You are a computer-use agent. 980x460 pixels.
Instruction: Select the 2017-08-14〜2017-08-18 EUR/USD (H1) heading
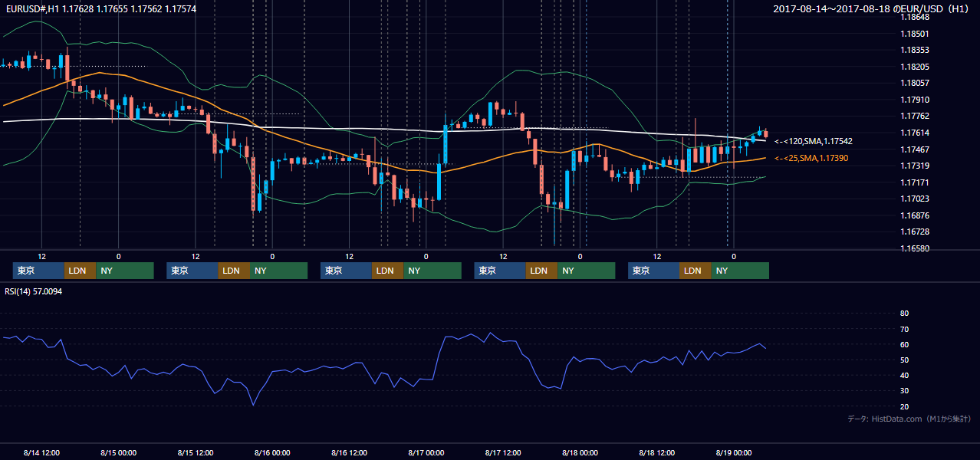click(x=871, y=8)
